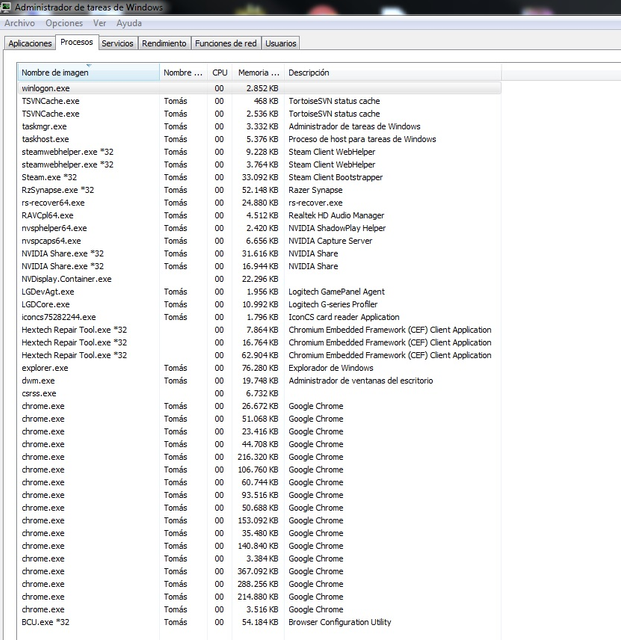Viewport: 621px width, 640px height.
Task: Switch to the Usuarios tab
Action: (x=281, y=43)
